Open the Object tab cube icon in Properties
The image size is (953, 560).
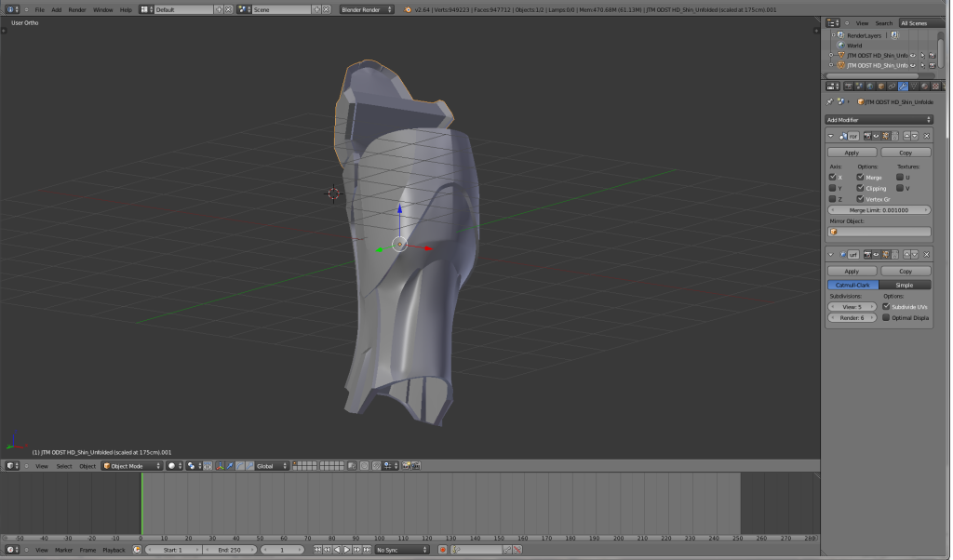click(881, 87)
